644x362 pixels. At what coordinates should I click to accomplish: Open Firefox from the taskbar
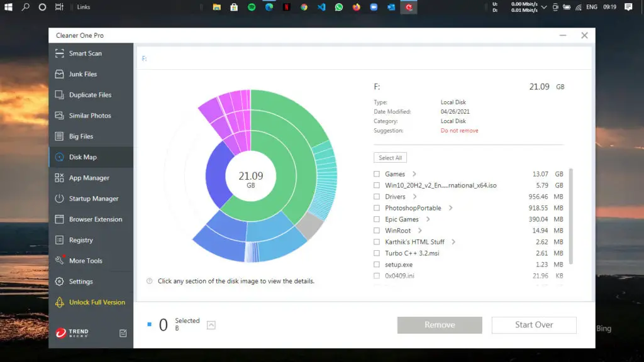pos(356,7)
